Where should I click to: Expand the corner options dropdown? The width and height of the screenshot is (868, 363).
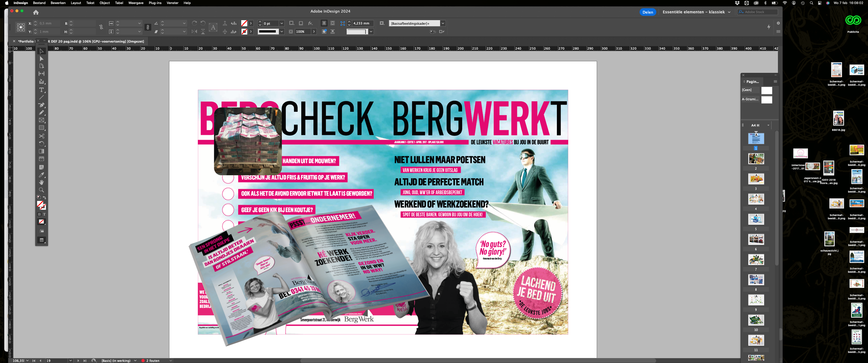371,32
